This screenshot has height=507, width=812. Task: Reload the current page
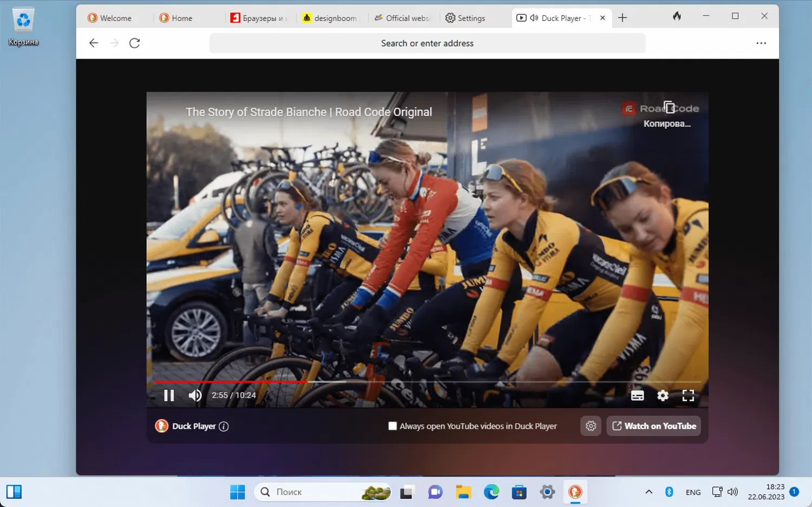point(135,43)
